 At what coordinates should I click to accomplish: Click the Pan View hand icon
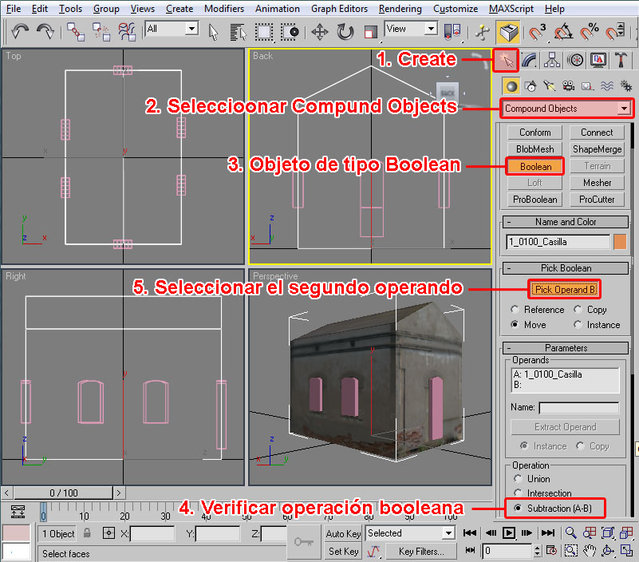[x=590, y=551]
